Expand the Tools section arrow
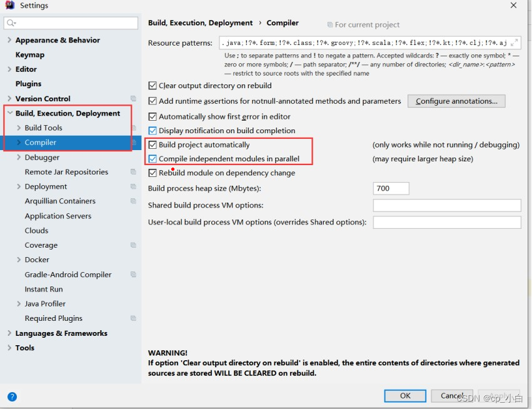The image size is (532, 409). [9, 348]
